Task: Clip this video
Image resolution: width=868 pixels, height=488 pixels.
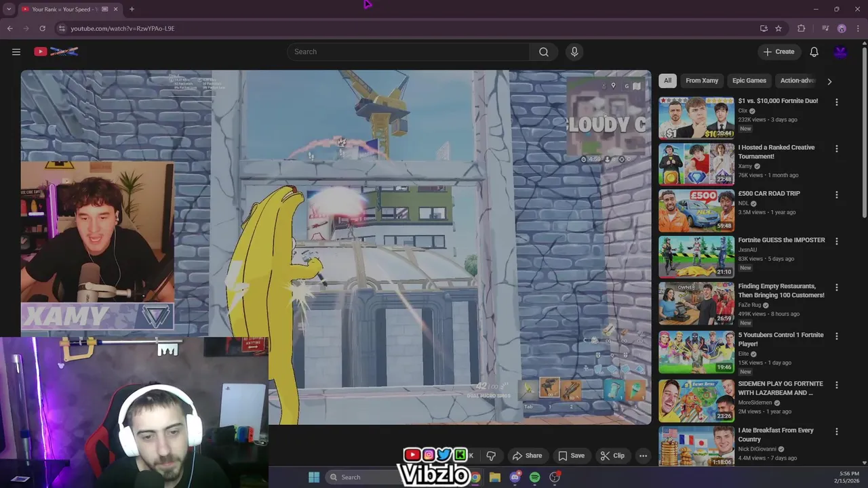Action: click(612, 455)
